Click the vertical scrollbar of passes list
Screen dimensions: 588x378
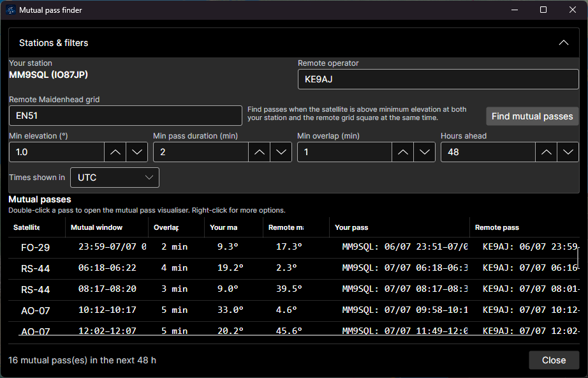(578, 257)
